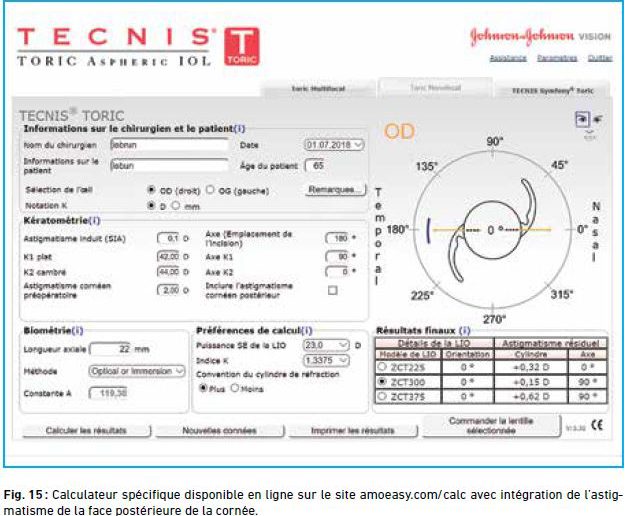The width and height of the screenshot is (630, 516).
Task: Open info for 'Préférences de calcul'
Action: [307, 330]
